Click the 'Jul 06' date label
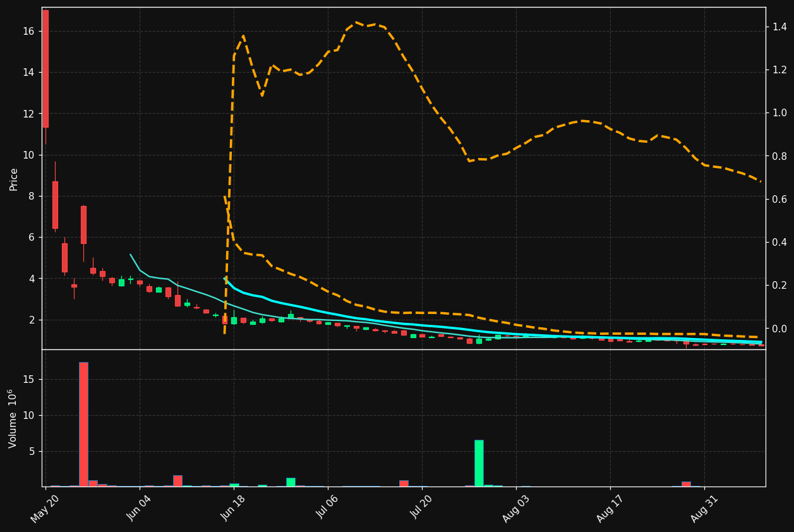Image resolution: width=794 pixels, height=532 pixels. tap(328, 509)
